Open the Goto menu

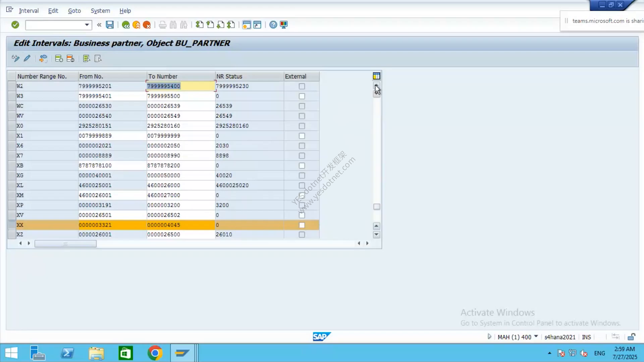[x=74, y=11]
